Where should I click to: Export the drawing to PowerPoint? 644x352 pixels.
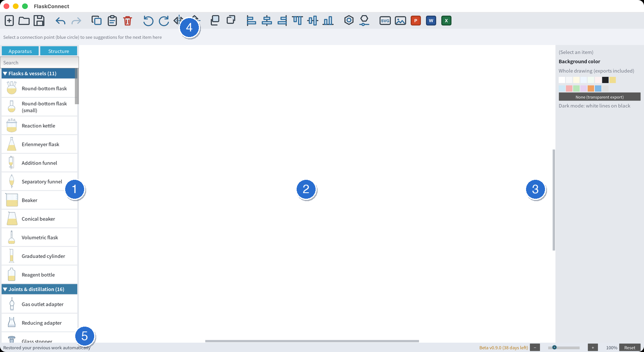click(x=416, y=21)
